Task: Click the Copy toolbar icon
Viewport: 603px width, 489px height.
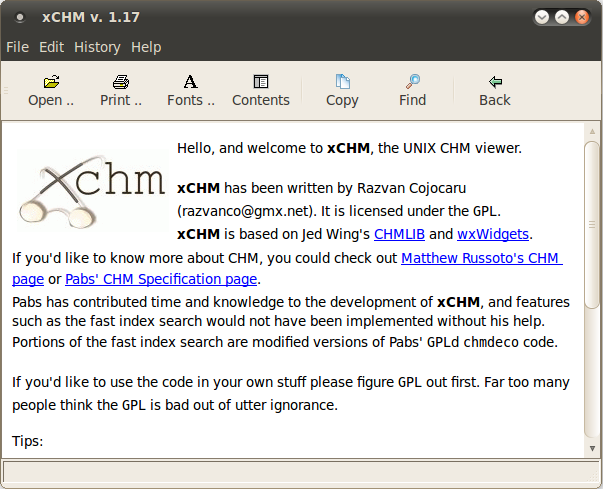Action: tap(342, 82)
